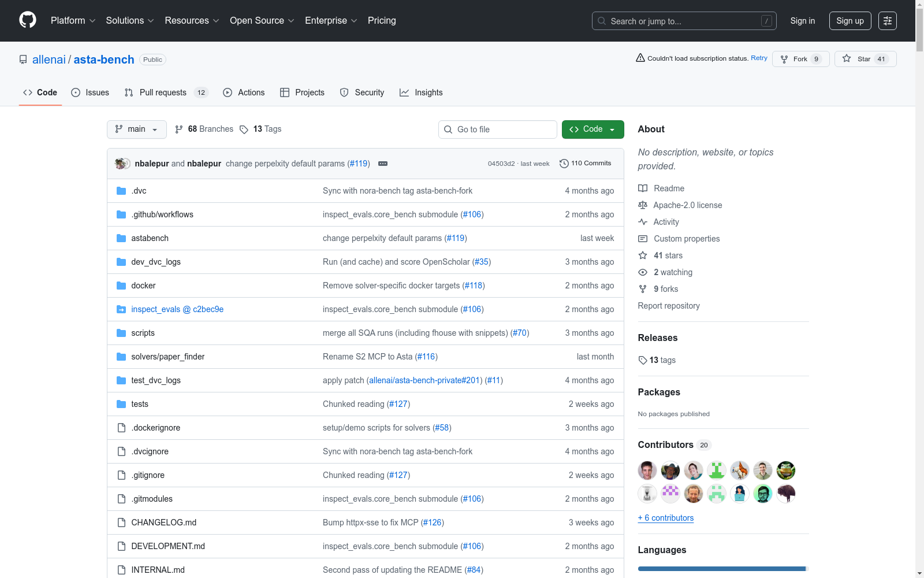Click the GitHub logo home icon
Image resolution: width=924 pixels, height=578 pixels.
click(28, 20)
